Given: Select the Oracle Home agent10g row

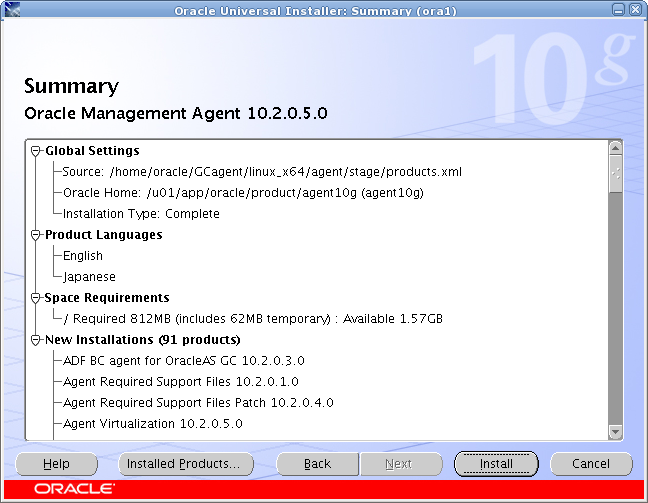Looking at the screenshot, I should tap(243, 193).
